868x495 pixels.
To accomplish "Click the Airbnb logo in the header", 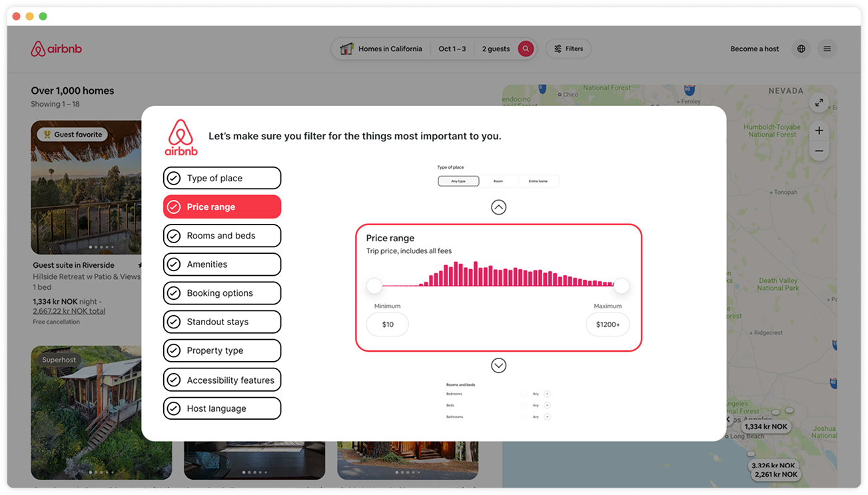I will tap(57, 49).
